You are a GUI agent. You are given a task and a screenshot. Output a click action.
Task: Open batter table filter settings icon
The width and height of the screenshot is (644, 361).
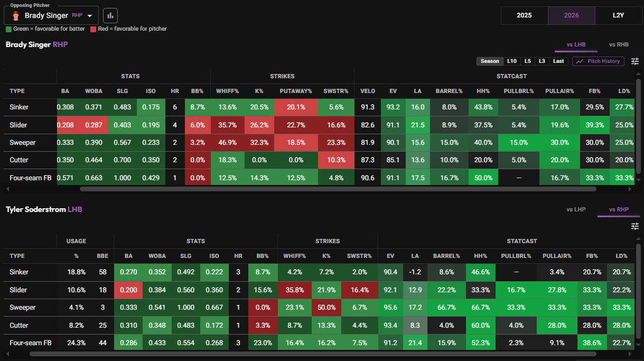pyautogui.click(x=635, y=226)
